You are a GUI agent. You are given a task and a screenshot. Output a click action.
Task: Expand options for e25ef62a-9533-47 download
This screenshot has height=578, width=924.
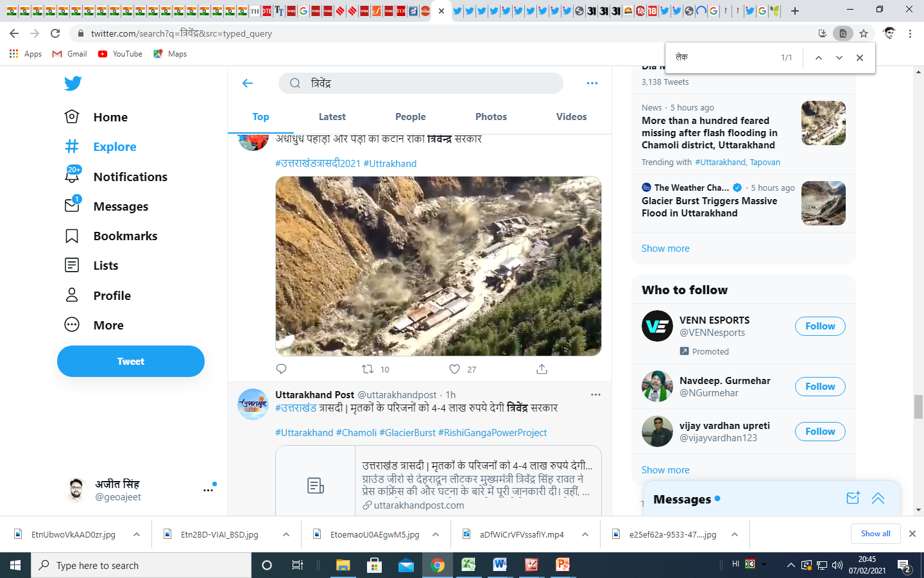(735, 534)
